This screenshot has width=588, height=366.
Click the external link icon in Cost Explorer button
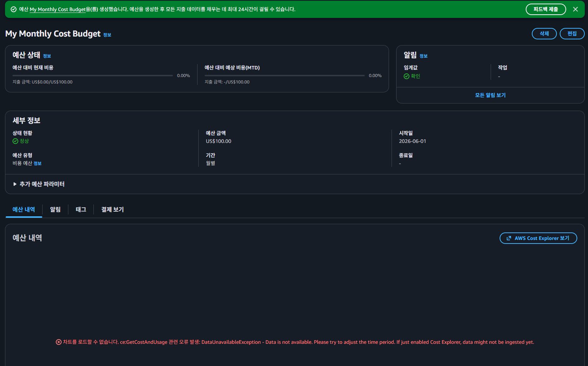509,238
